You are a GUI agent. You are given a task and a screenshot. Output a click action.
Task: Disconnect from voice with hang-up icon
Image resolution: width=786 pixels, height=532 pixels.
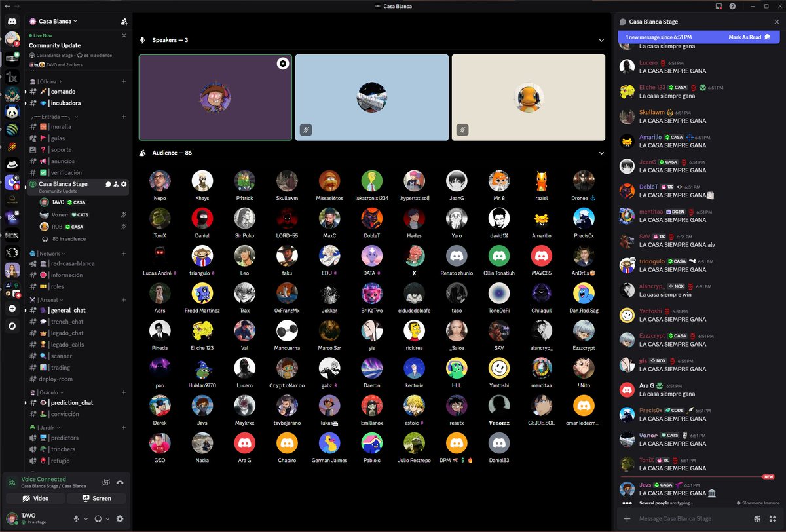(x=120, y=482)
